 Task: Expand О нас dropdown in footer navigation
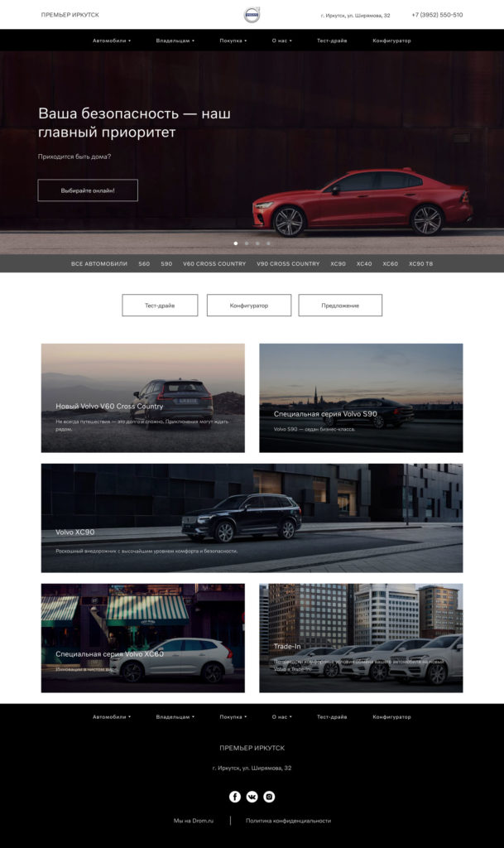tap(281, 716)
